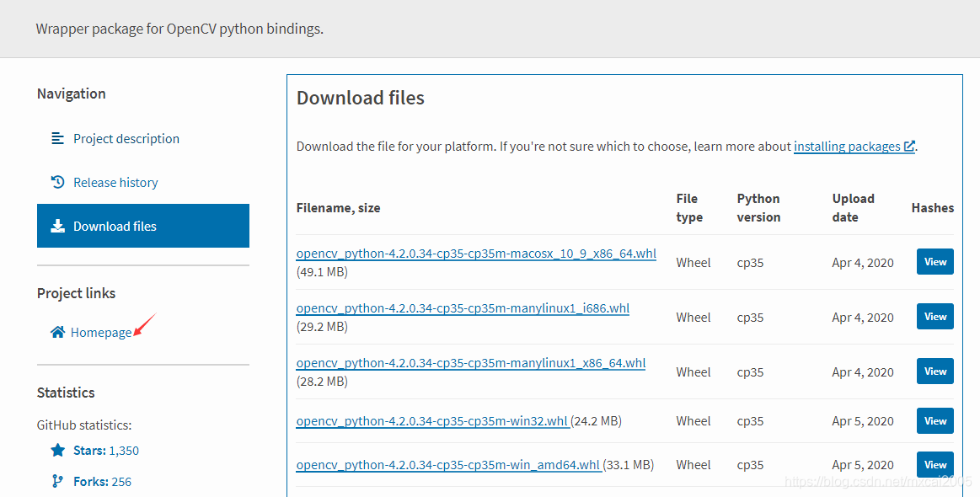Click the GitHub statistics: label

pyautogui.click(x=84, y=425)
